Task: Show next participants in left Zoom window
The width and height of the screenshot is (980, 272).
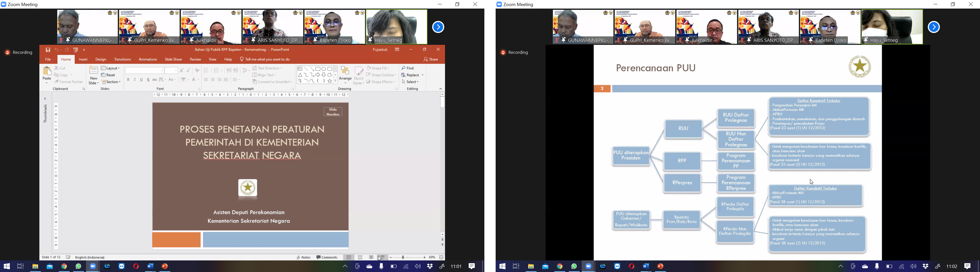Action: pyautogui.click(x=438, y=27)
